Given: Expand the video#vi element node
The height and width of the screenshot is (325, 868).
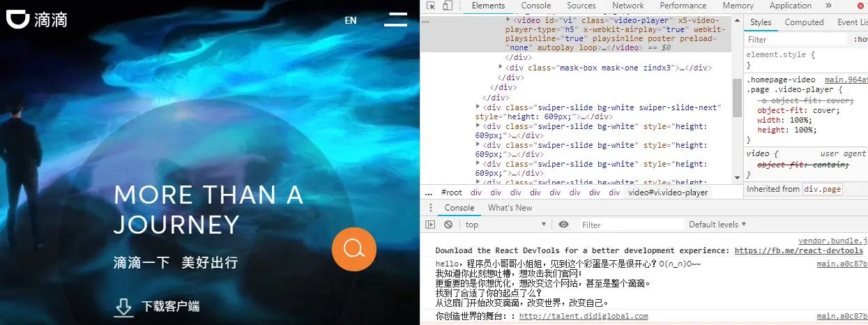Looking at the screenshot, I should (x=508, y=20).
